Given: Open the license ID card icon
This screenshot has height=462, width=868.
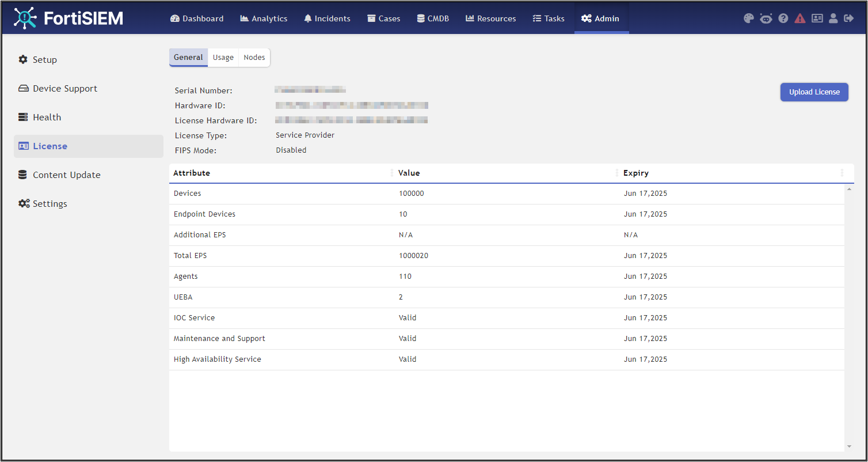Looking at the screenshot, I should [x=817, y=18].
